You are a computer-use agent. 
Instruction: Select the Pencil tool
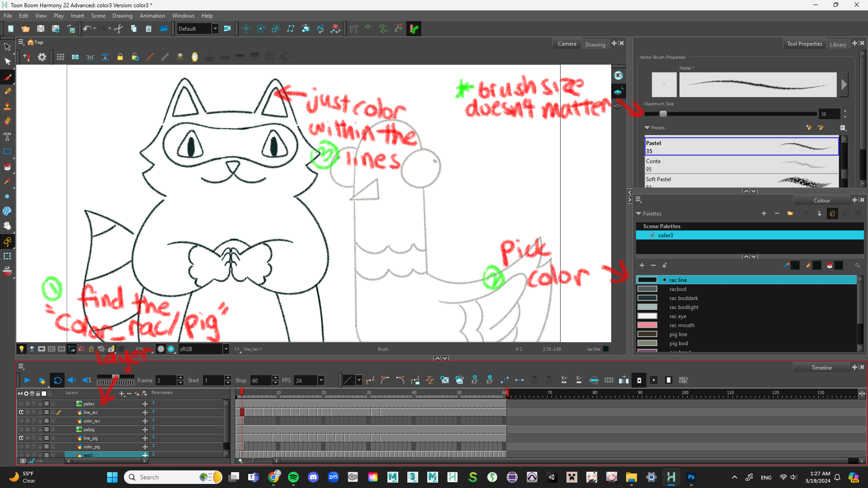(7, 91)
